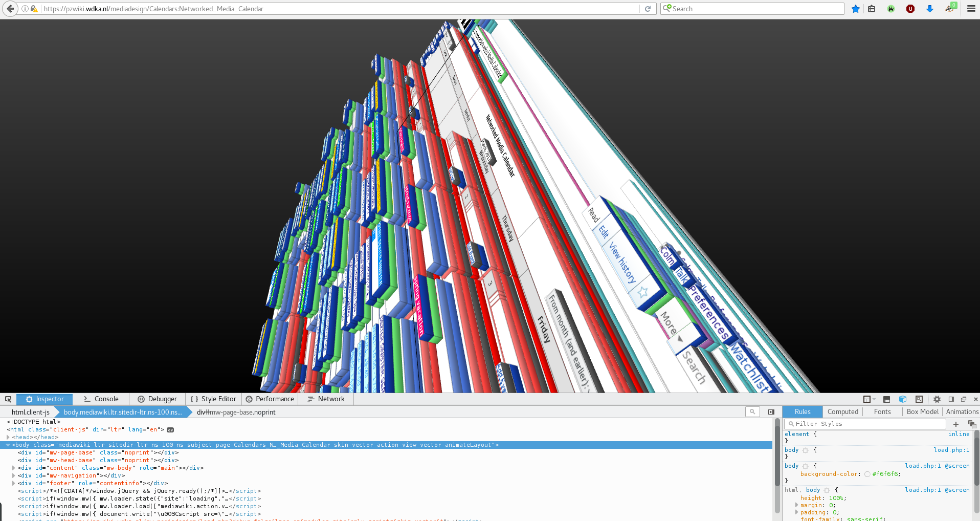Bookmark this page with the star icon
The width and height of the screenshot is (980, 521).
(855, 8)
